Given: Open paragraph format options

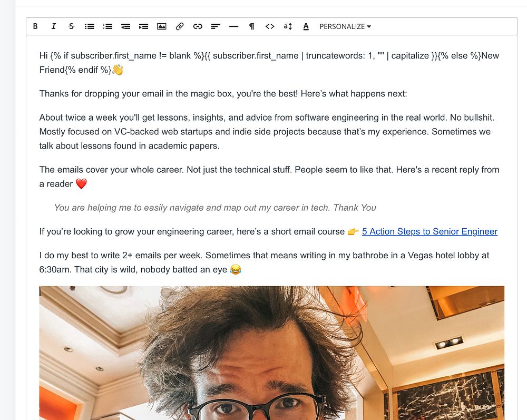Looking at the screenshot, I should (x=252, y=26).
